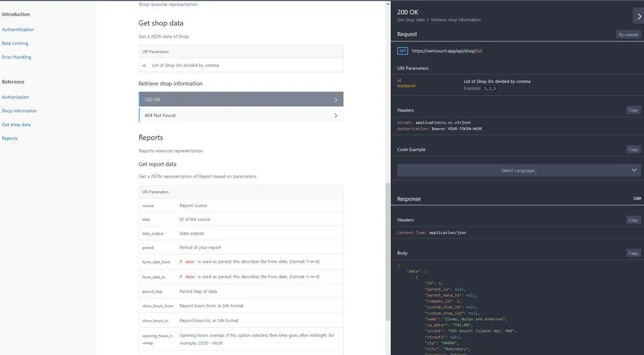Click the show_hours_from parameter name

click(x=158, y=306)
